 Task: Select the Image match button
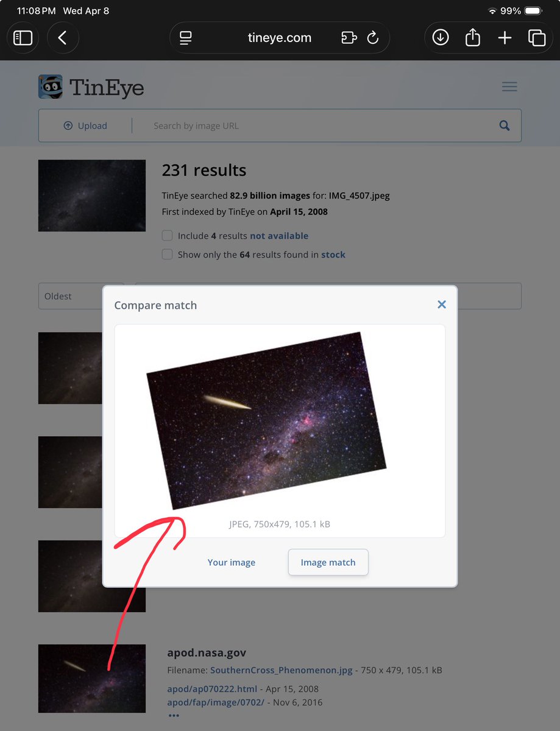pos(328,562)
